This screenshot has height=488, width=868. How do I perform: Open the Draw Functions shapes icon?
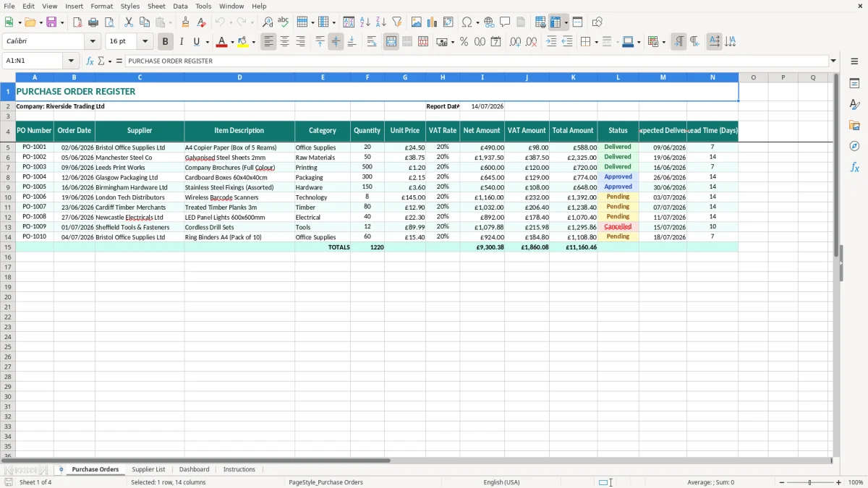click(597, 22)
